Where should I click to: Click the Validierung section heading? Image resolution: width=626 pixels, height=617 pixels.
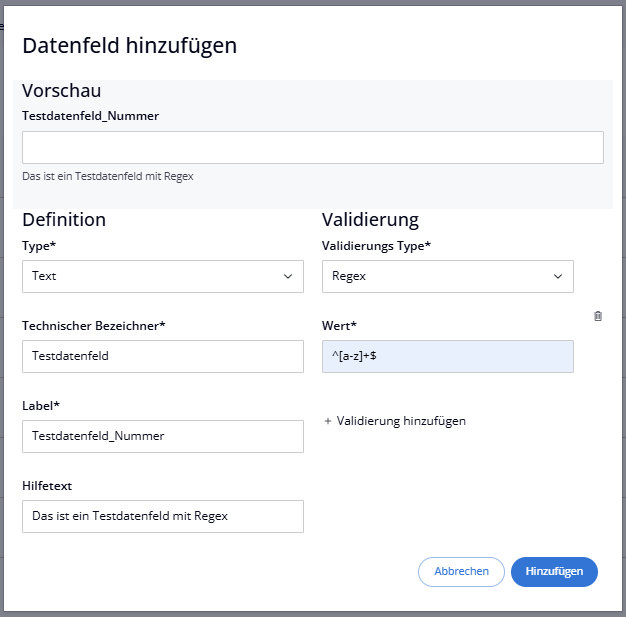click(370, 220)
